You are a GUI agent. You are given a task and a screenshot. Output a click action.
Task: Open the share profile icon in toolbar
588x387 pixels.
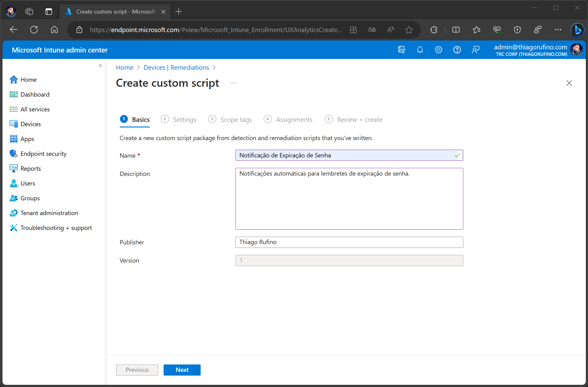[x=538, y=30]
